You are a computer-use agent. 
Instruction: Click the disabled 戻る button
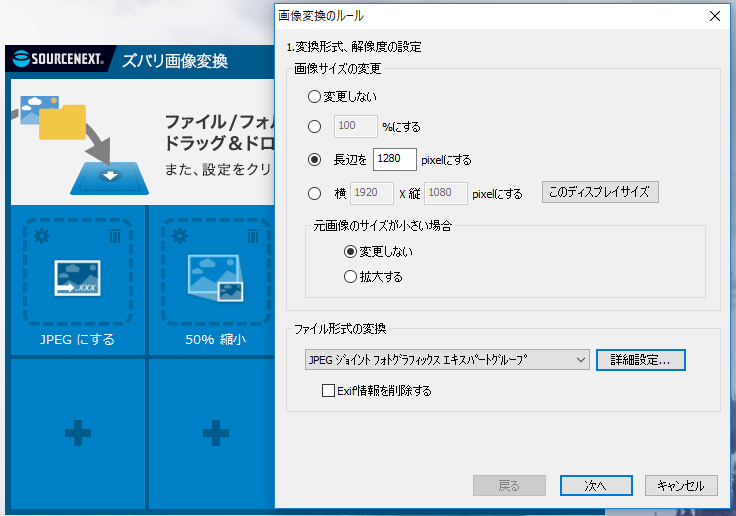pyautogui.click(x=509, y=485)
